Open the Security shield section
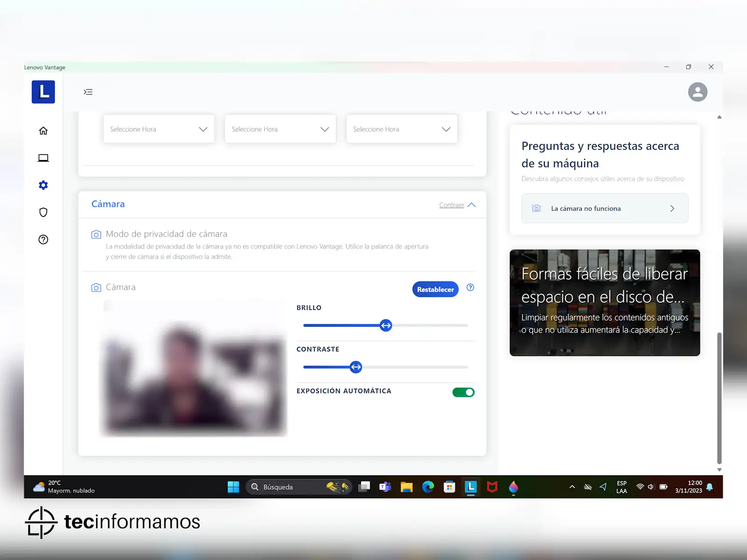 point(43,212)
